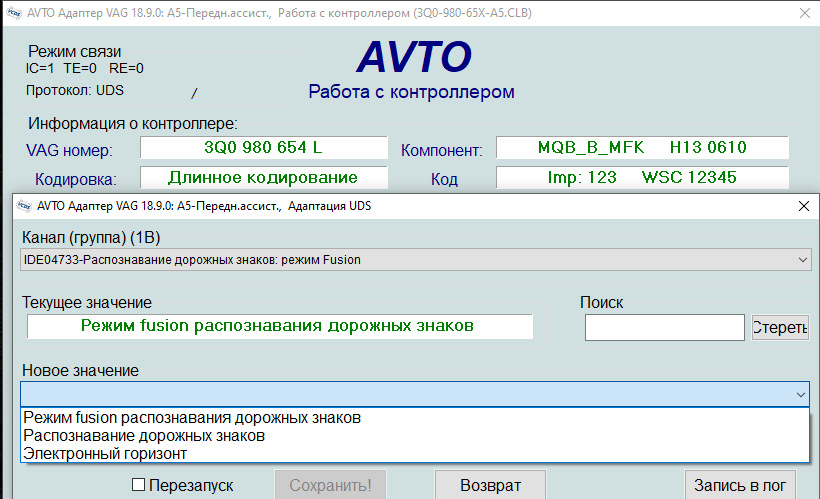Click the VAG номер value 3Q0 980 654 L
The height and width of the screenshot is (499, 820).
point(264,148)
